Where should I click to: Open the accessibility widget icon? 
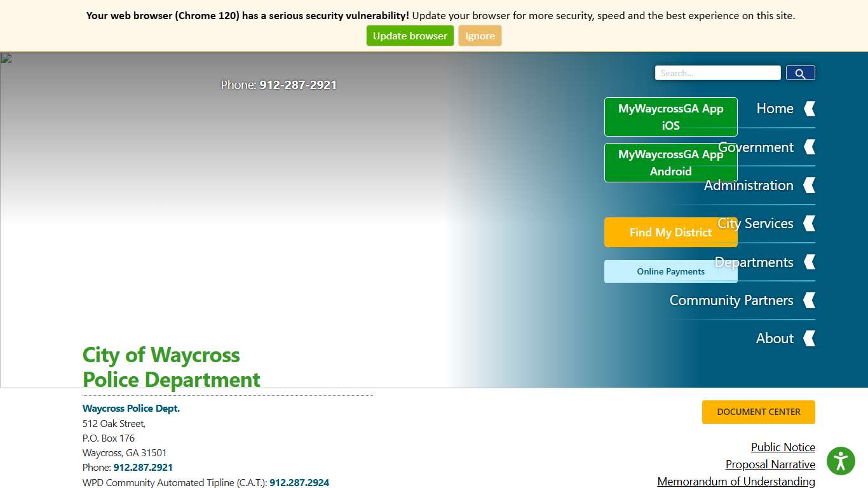841,461
